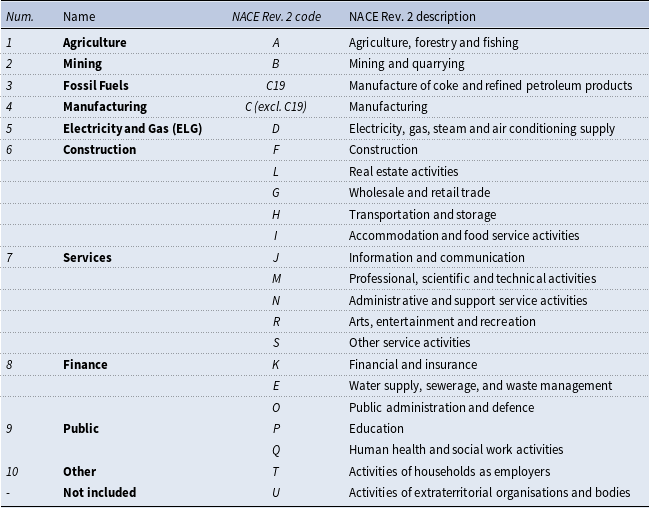Viewport: 649px width, 508px height.
Task: Click the 'NACE Rev. 2 description' header
Action: pos(412,17)
